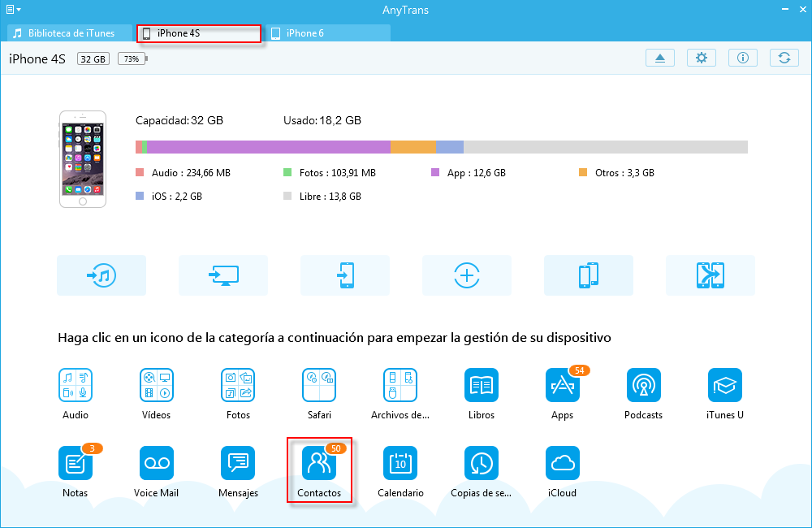Click the Otros : 3,3 GB legend
Viewport: 812px width, 528px height.
pos(617,173)
